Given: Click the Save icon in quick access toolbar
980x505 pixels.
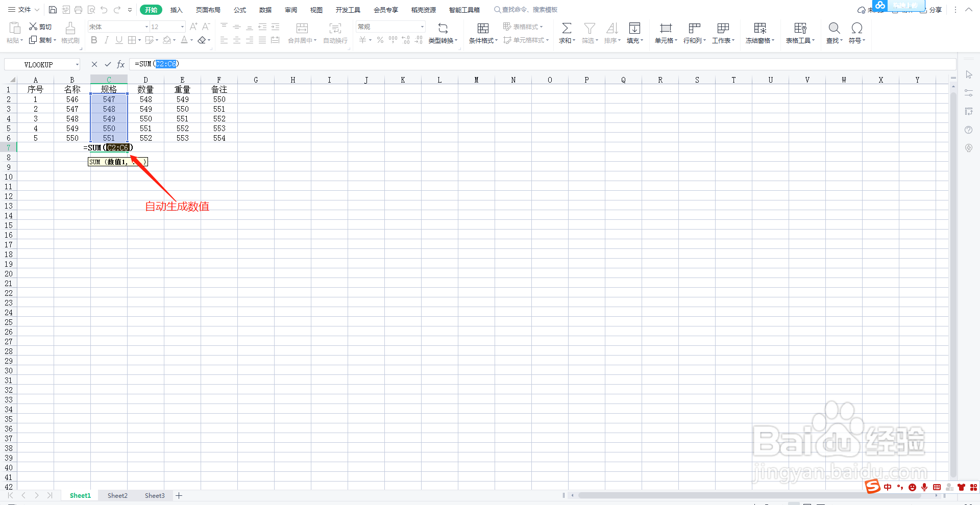Looking at the screenshot, I should [x=53, y=10].
